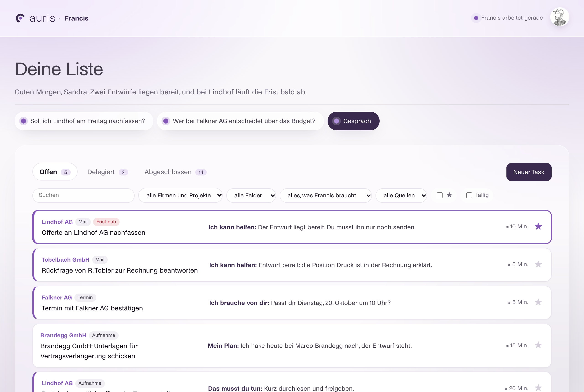Screen dimensions: 584x392
Task: Click the Francis arbeitet gerade status indicator
Action: pyautogui.click(x=507, y=18)
